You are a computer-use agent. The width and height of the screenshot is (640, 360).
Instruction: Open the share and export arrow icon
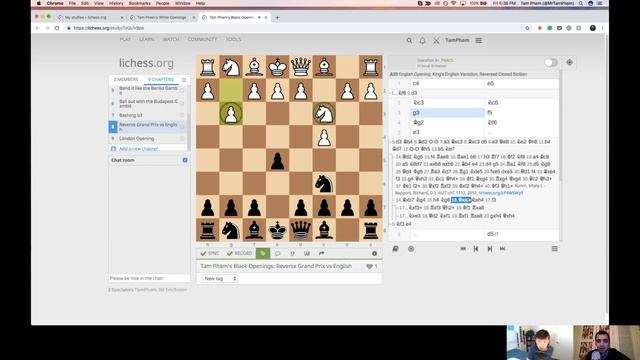[x=322, y=253]
